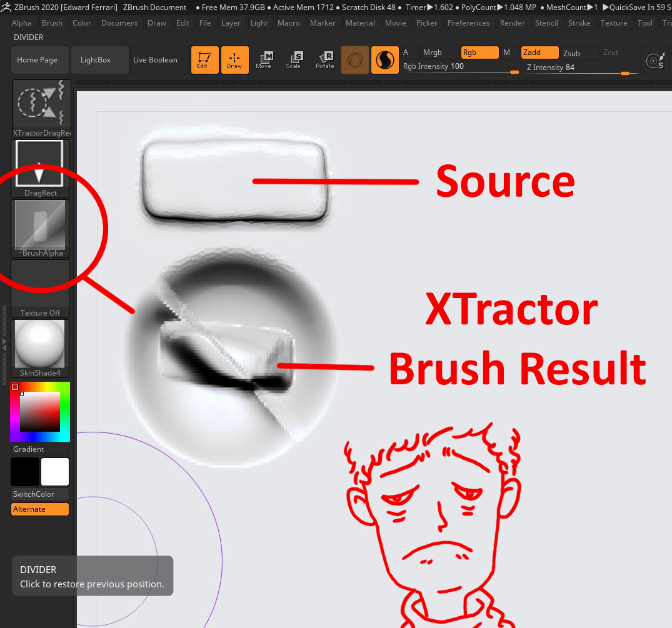Open LightBox browser
The height and width of the screenshot is (628, 672).
click(x=100, y=60)
